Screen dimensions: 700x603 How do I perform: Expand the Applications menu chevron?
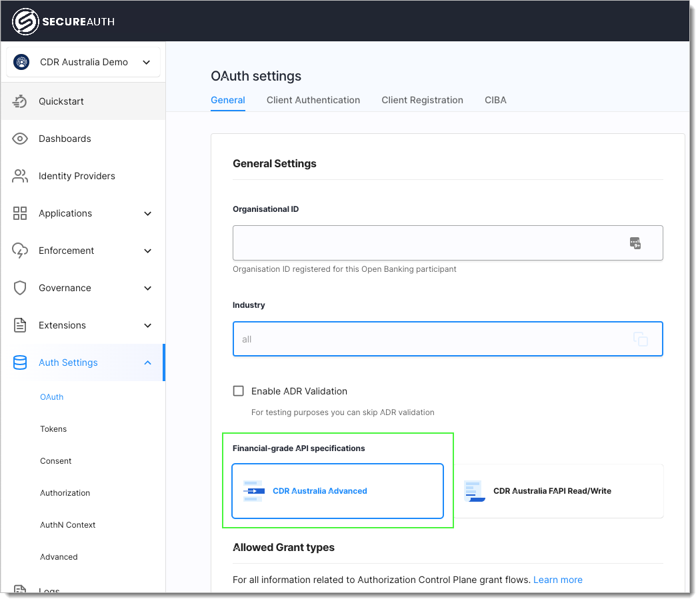point(148,213)
